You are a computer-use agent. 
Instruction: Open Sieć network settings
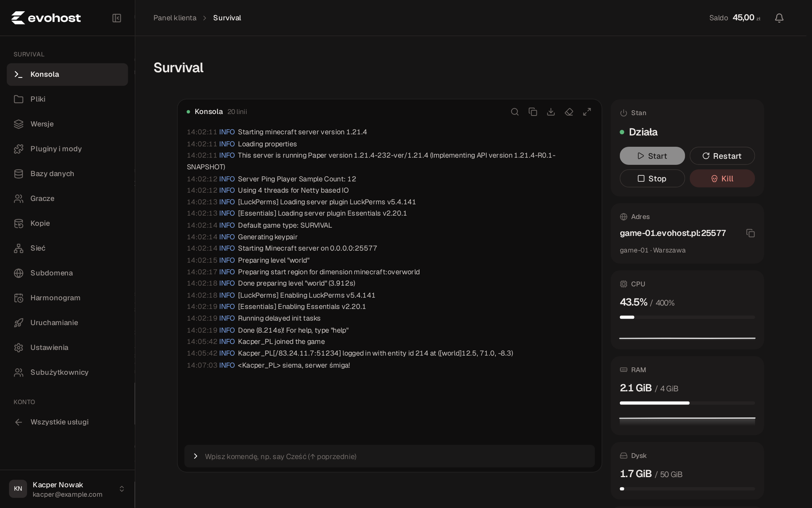pyautogui.click(x=67, y=248)
